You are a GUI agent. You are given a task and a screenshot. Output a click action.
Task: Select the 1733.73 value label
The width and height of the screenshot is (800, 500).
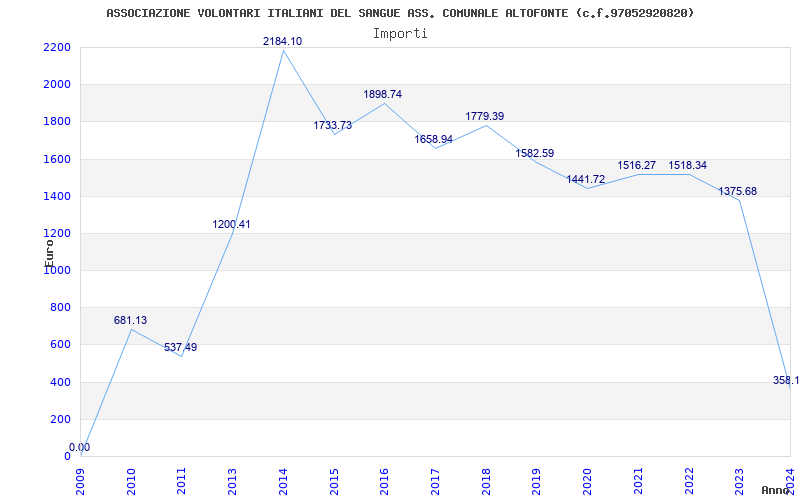[332, 125]
